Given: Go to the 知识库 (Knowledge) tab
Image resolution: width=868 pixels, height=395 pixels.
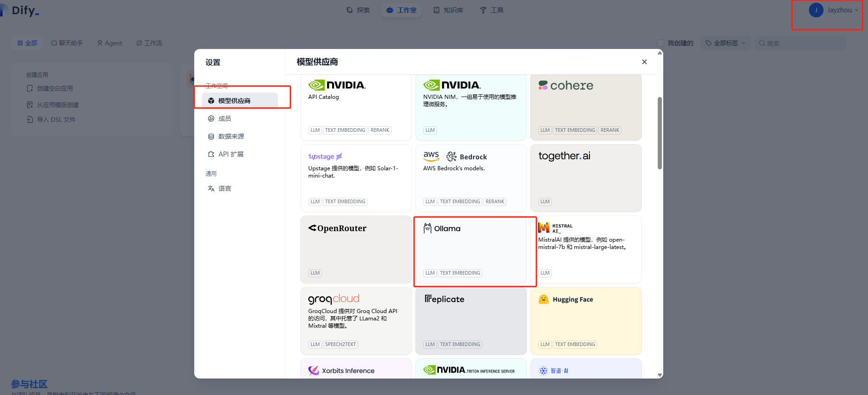Looking at the screenshot, I should 448,10.
